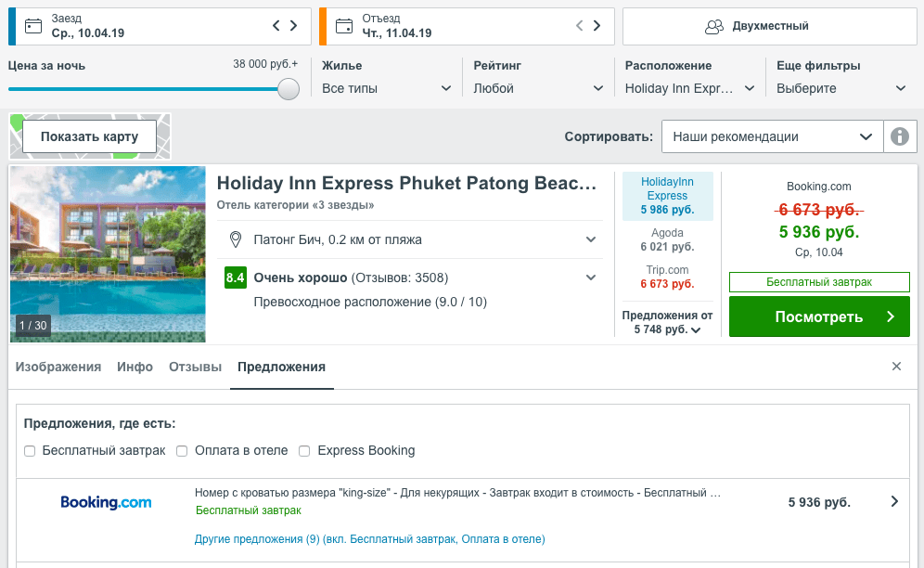924x568 pixels.
Task: Click the Показать карту button
Action: click(90, 136)
